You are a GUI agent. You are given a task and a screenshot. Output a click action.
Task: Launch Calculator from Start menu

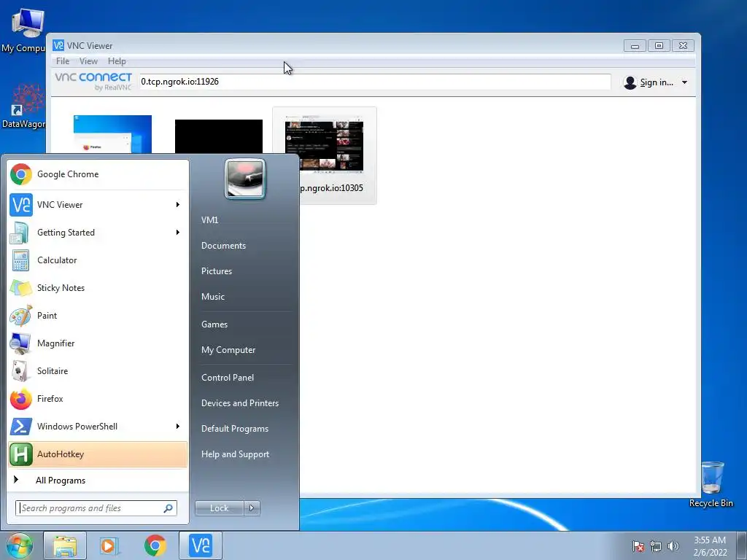(x=98, y=260)
